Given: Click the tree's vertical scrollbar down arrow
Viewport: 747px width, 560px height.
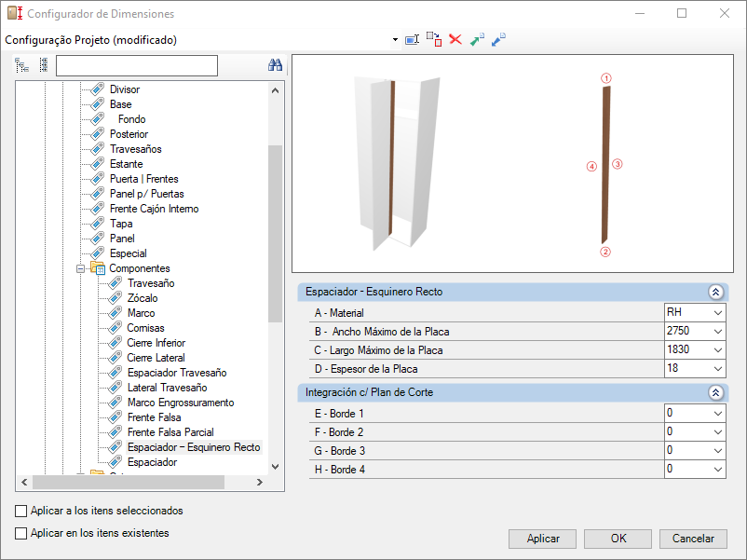Looking at the screenshot, I should click(x=275, y=467).
